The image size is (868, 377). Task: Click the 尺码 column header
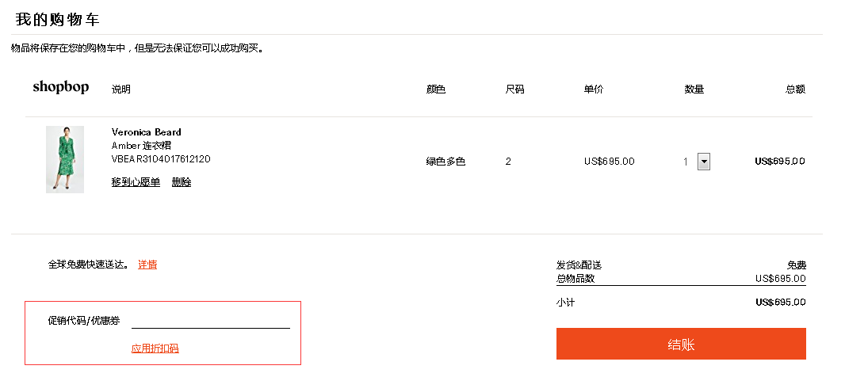(x=515, y=89)
